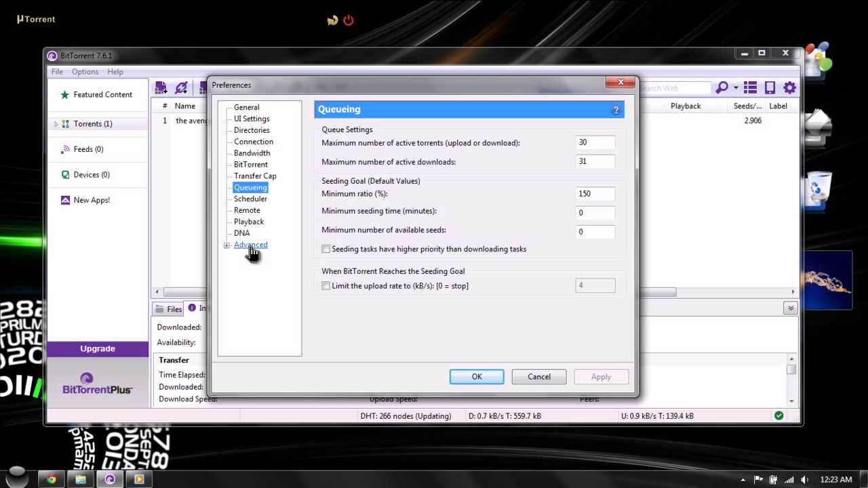The height and width of the screenshot is (488, 868).
Task: Sort by the Playback column header
Action: (686, 106)
